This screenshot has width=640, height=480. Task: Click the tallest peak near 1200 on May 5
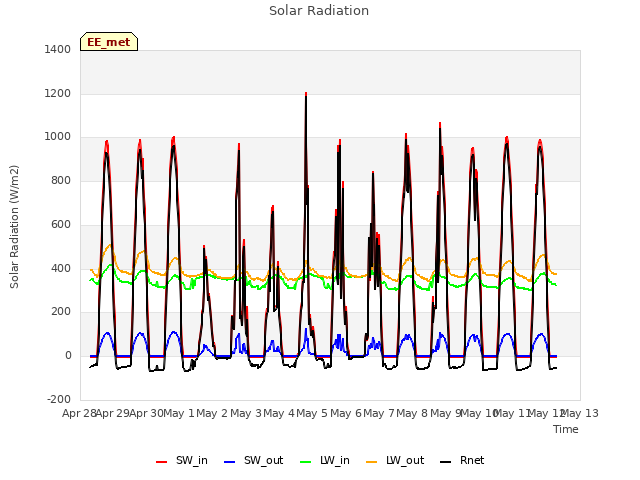click(x=306, y=94)
